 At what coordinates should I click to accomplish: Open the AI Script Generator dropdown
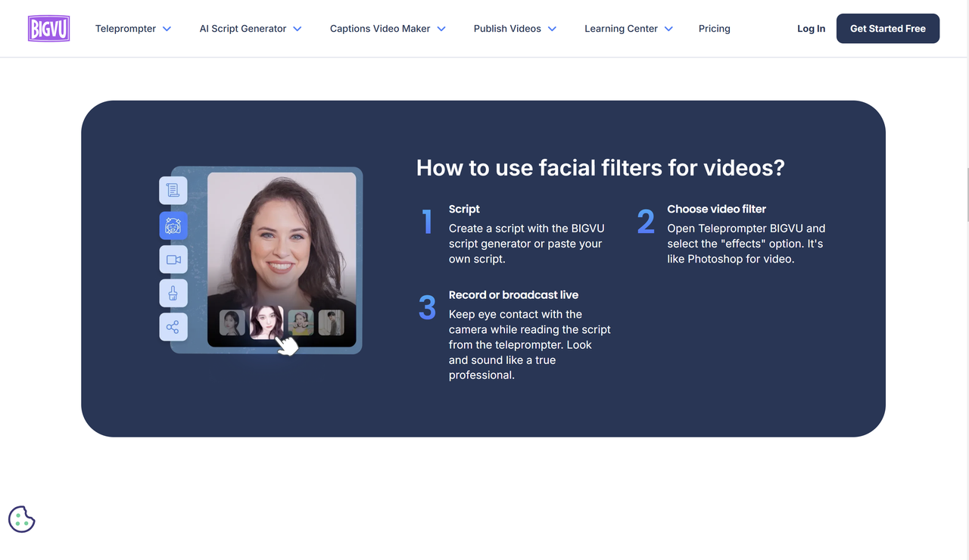[250, 28]
